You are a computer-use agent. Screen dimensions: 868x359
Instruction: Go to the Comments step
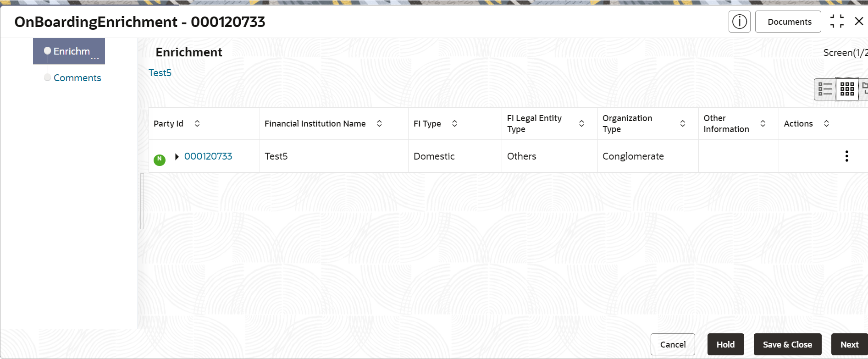[x=77, y=78]
